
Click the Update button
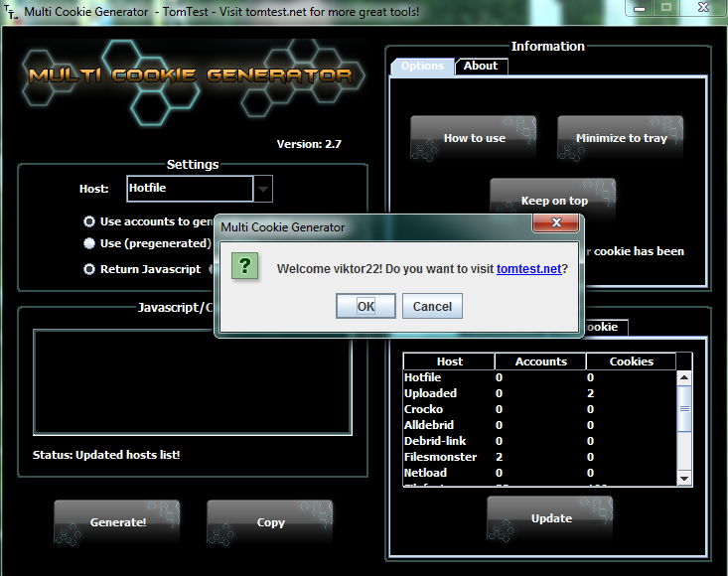550,518
